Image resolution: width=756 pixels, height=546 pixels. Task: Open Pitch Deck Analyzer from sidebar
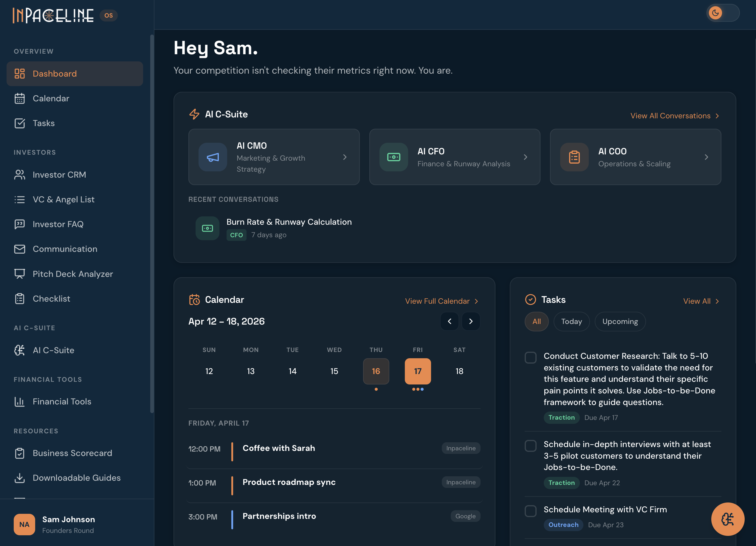pos(73,274)
